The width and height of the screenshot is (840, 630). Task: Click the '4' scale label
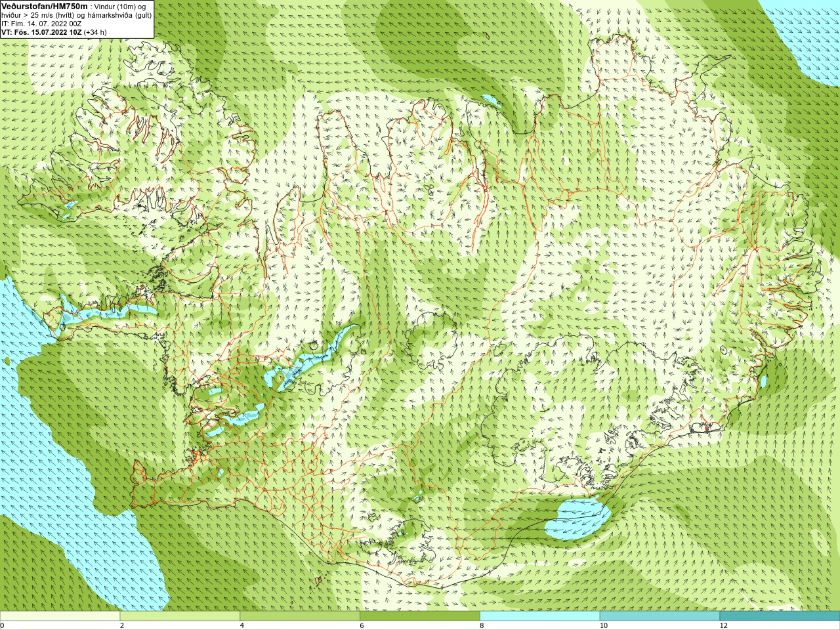[242, 625]
